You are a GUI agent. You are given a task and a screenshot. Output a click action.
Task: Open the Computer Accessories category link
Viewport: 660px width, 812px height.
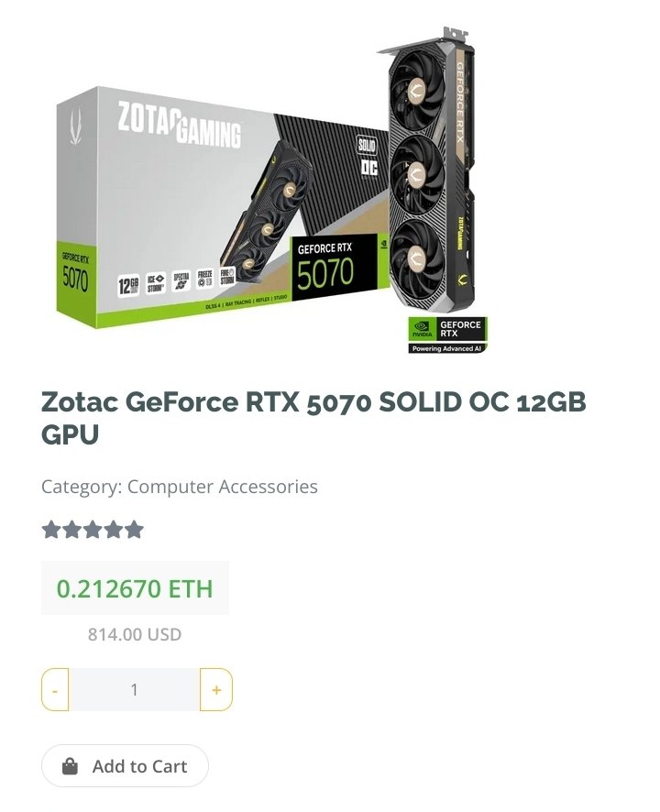coord(222,487)
